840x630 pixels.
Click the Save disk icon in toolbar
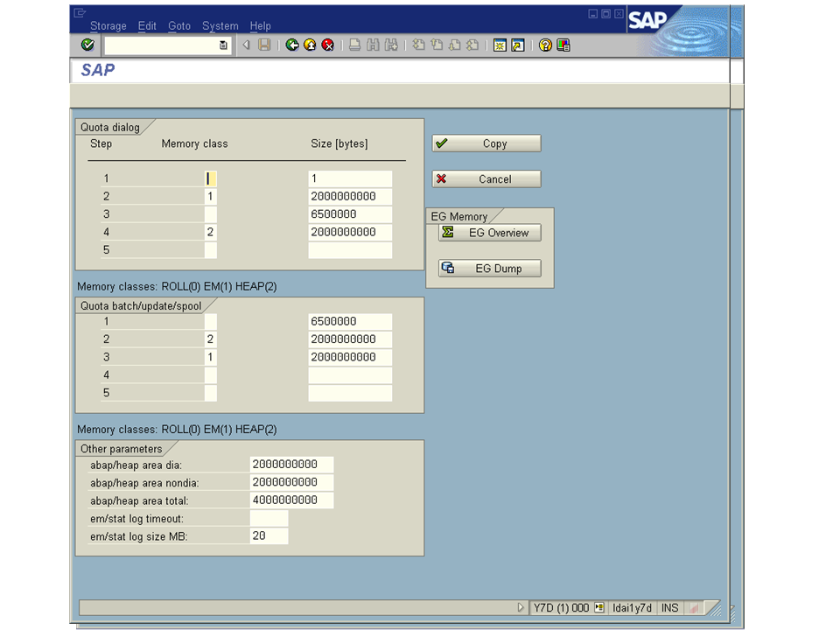264,45
